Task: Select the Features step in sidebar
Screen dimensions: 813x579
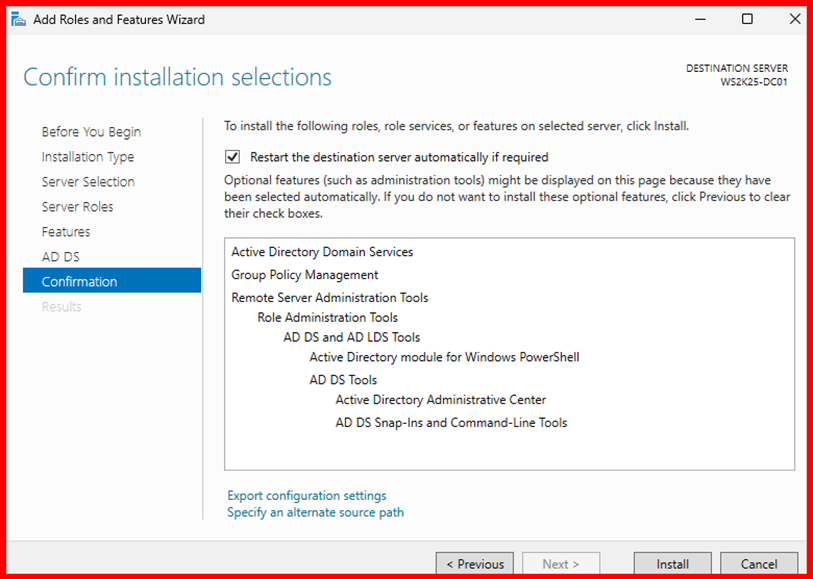Action: point(66,232)
